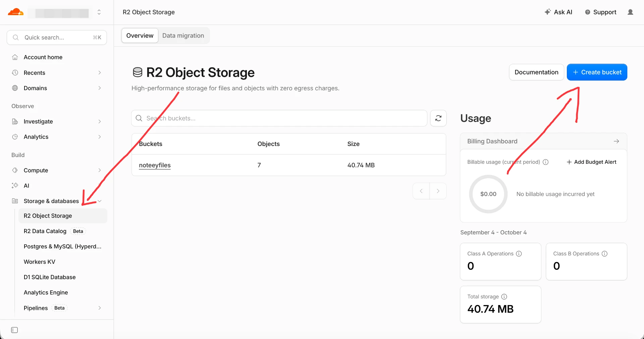
Task: Click the AI sparkle icon in sidebar
Action: (15, 186)
